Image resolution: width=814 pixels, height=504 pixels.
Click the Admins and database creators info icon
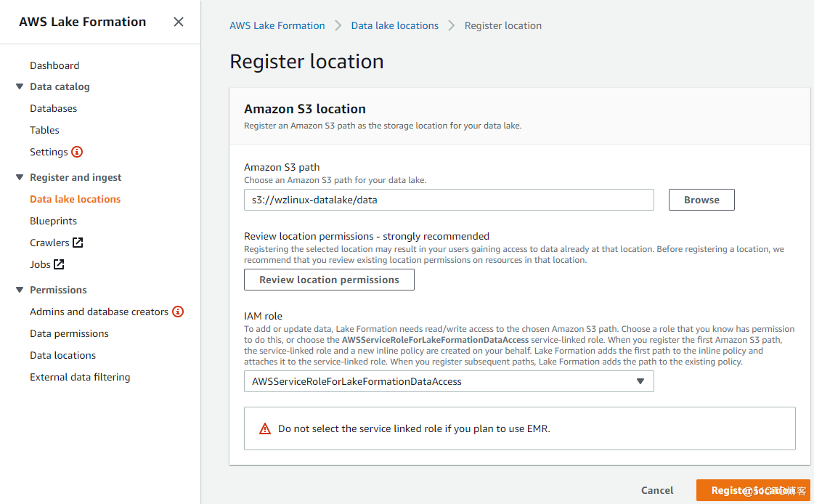coord(178,312)
